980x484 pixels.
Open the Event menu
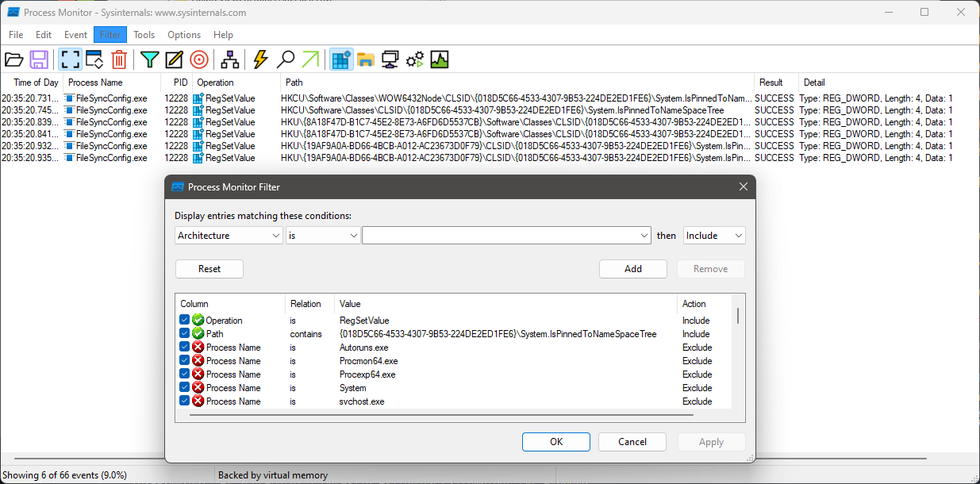pyautogui.click(x=76, y=35)
